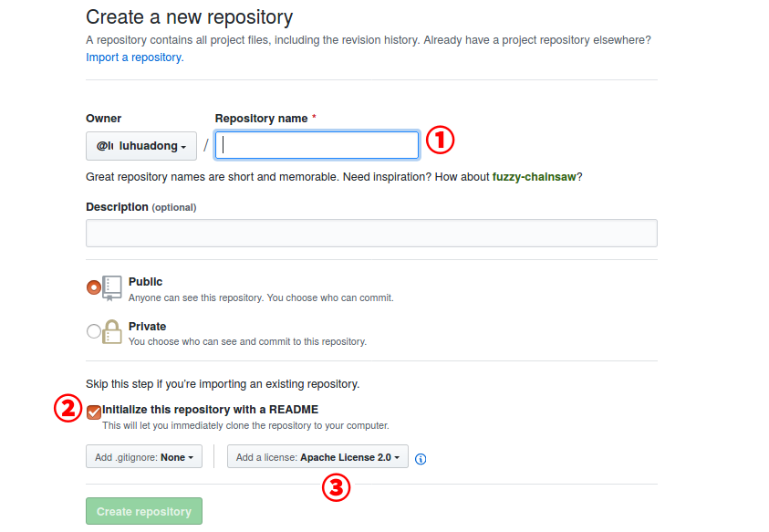Click the private repository lock icon
Image resolution: width=769 pixels, height=532 pixels.
[112, 332]
